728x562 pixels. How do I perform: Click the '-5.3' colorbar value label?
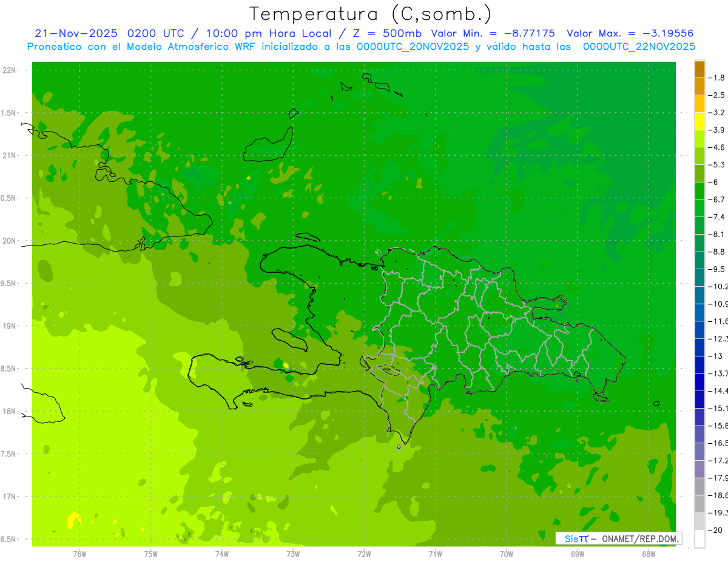(x=716, y=164)
